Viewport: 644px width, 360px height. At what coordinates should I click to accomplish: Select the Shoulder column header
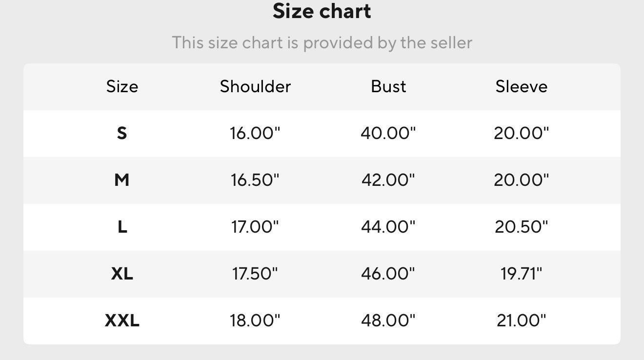(x=255, y=86)
